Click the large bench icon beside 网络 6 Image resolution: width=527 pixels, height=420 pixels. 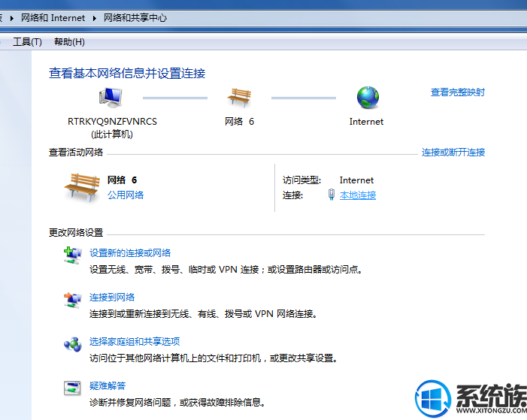click(82, 188)
